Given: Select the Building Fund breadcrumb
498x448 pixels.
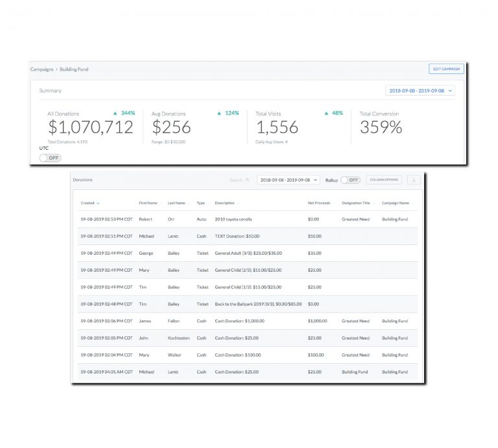Looking at the screenshot, I should 74,69.
